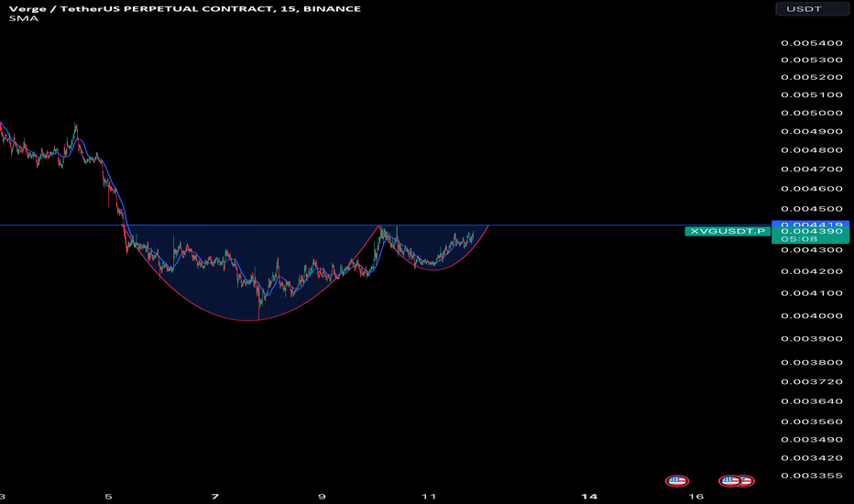Viewport: 854px width, 504px height.
Task: Click price axis label 0.004300
Action: tap(812, 250)
